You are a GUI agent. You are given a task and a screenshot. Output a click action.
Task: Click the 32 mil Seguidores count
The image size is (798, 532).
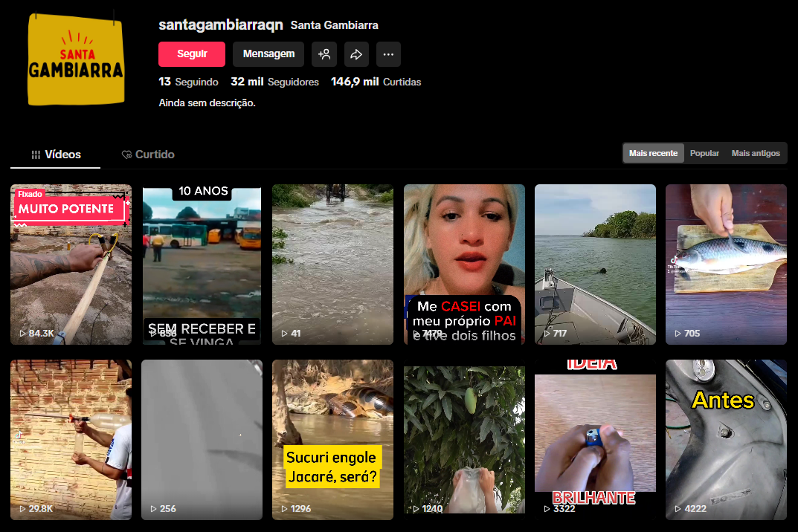275,82
